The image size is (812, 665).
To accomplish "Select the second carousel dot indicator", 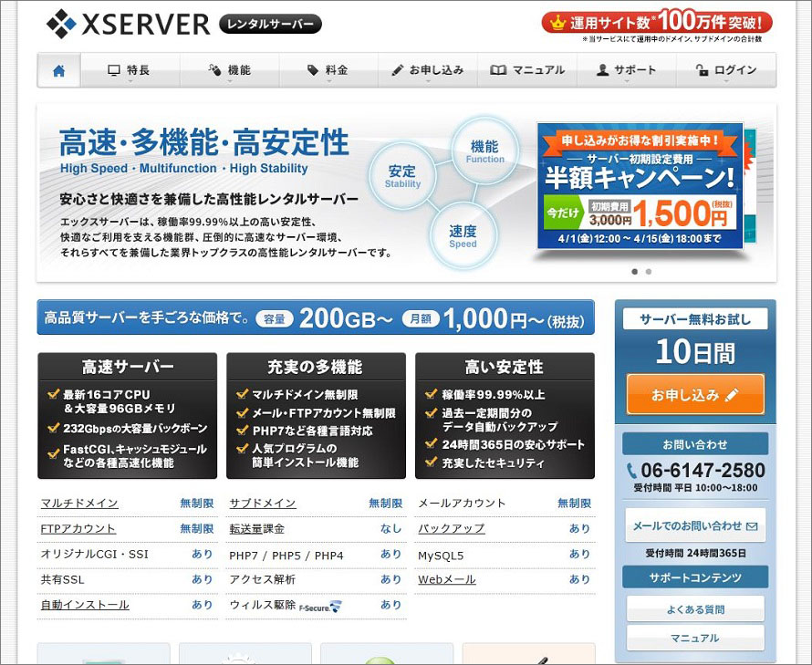I will (x=649, y=272).
